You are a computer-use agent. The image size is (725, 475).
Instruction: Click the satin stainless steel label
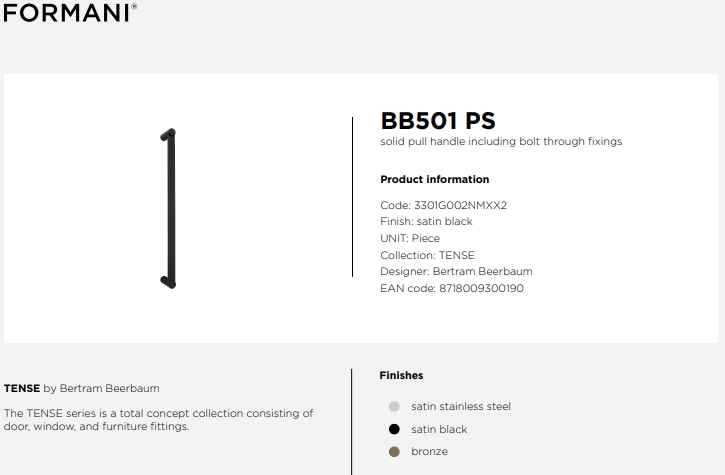coord(461,407)
